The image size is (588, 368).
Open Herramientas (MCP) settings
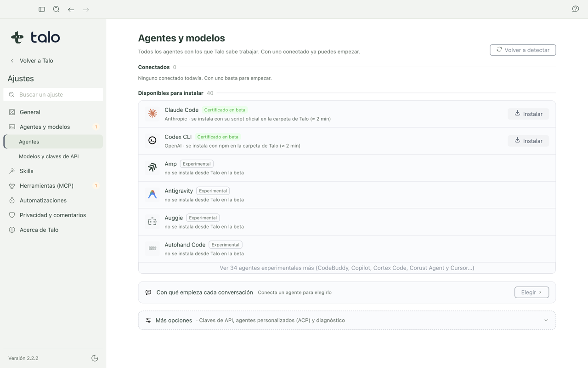point(53,185)
